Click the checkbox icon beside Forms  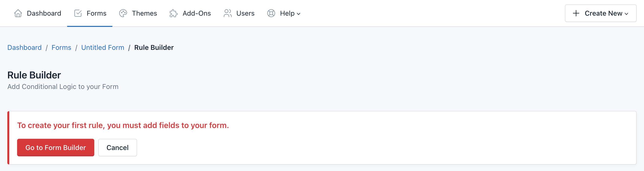tap(78, 13)
